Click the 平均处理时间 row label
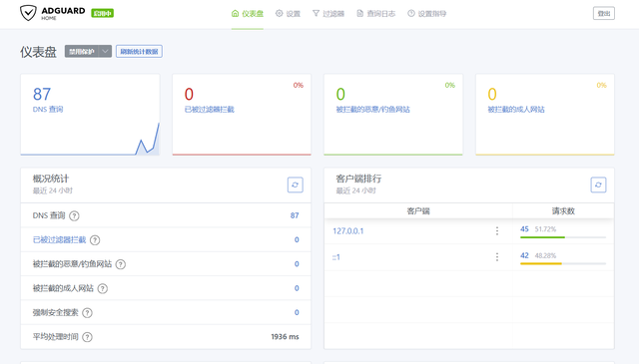 coord(56,337)
